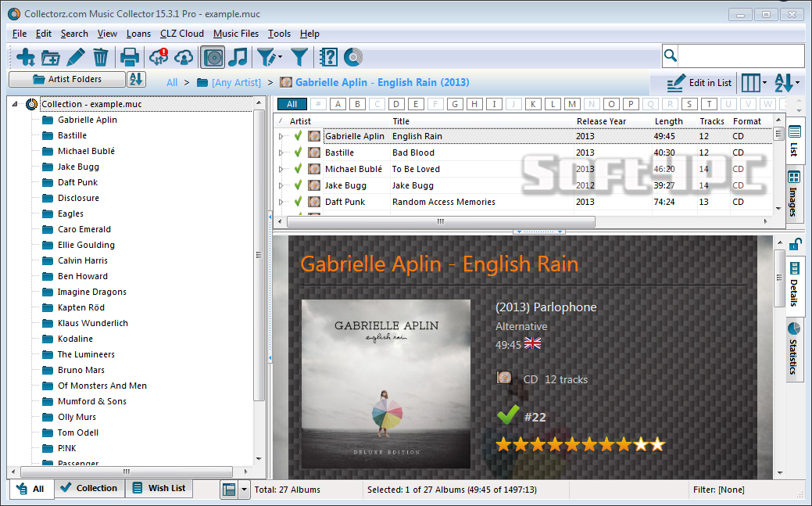Viewport: 812px width, 506px height.
Task: Select the Albums view disc icon
Action: (213, 57)
